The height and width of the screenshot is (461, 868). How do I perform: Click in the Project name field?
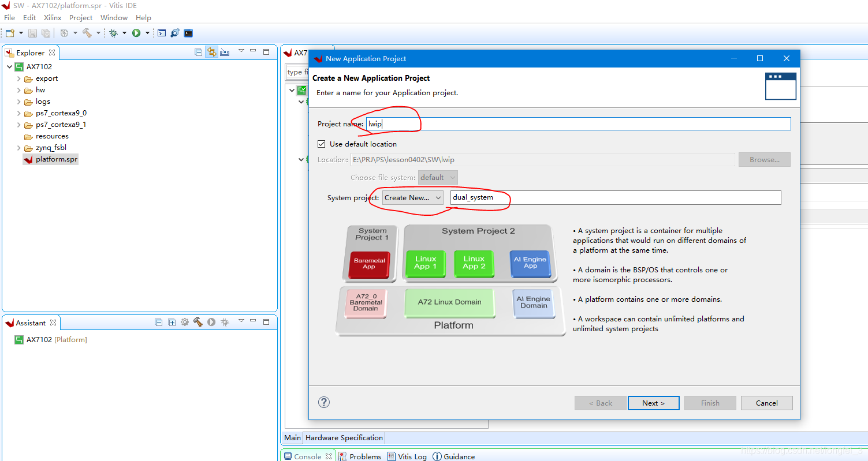[x=579, y=123]
